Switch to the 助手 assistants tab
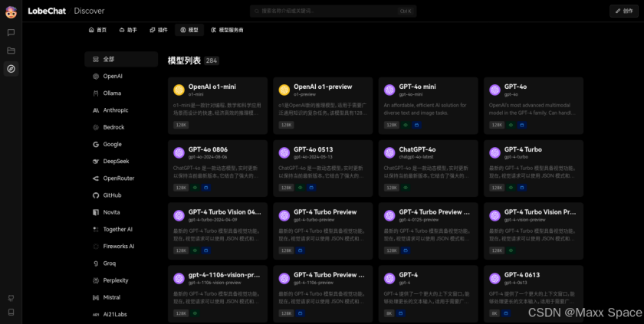The height and width of the screenshot is (324, 644). tap(128, 30)
